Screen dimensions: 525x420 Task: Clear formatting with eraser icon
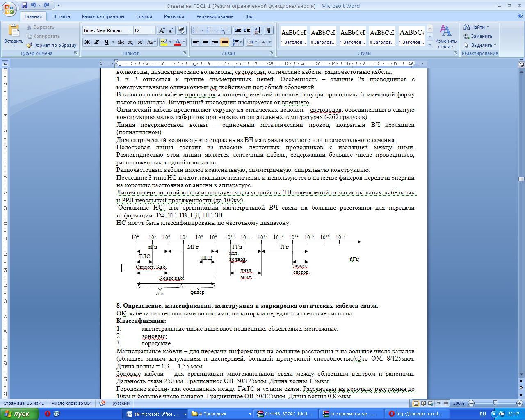point(182,30)
